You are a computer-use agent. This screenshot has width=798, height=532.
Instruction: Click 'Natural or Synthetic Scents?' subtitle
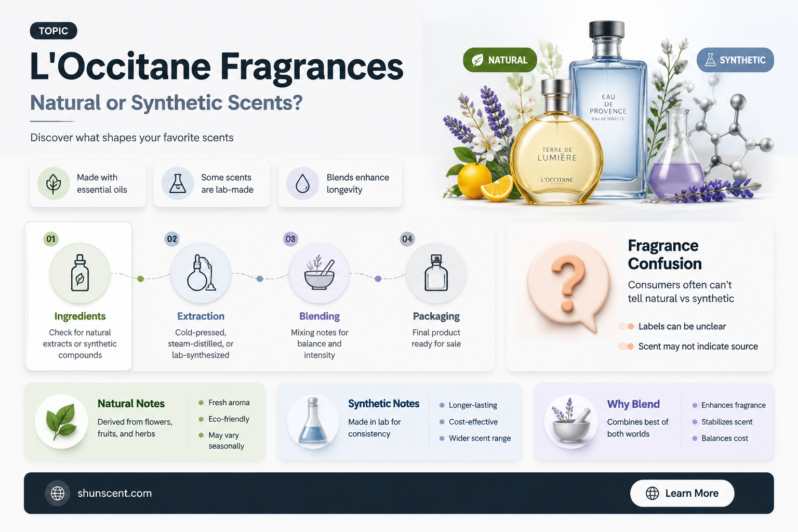pos(166,103)
